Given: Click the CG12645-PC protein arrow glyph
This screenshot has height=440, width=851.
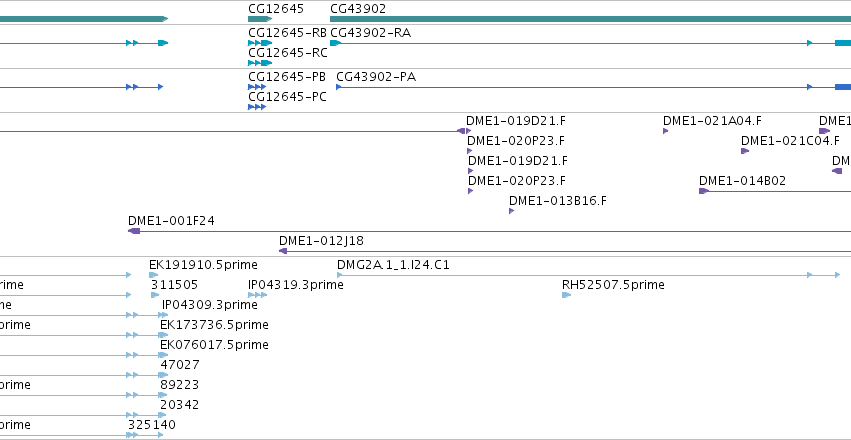Looking at the screenshot, I should click(257, 107).
